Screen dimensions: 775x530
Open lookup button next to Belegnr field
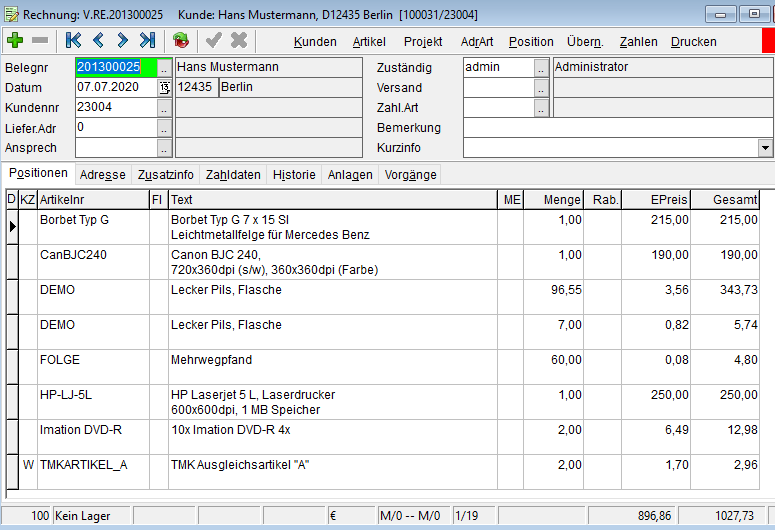tap(164, 68)
